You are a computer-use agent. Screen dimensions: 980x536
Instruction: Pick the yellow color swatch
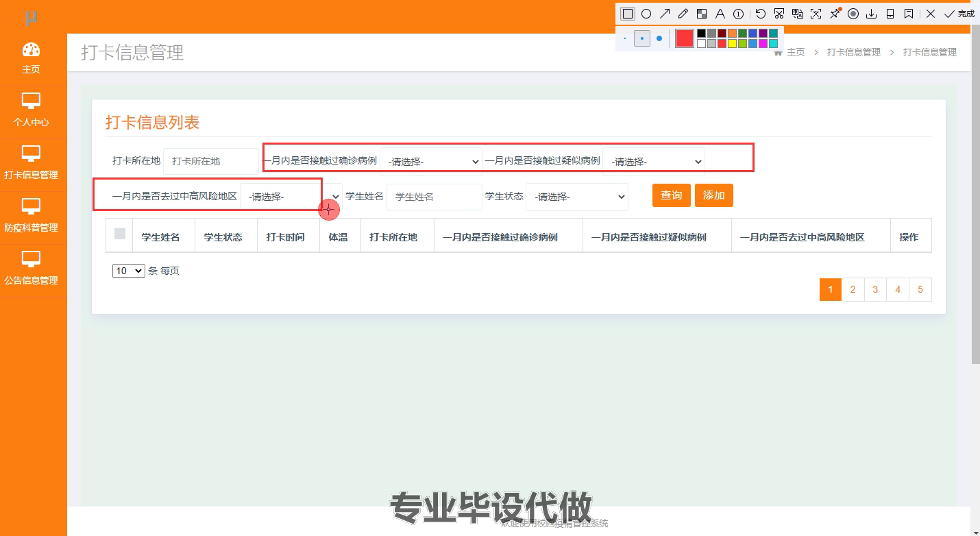732,43
